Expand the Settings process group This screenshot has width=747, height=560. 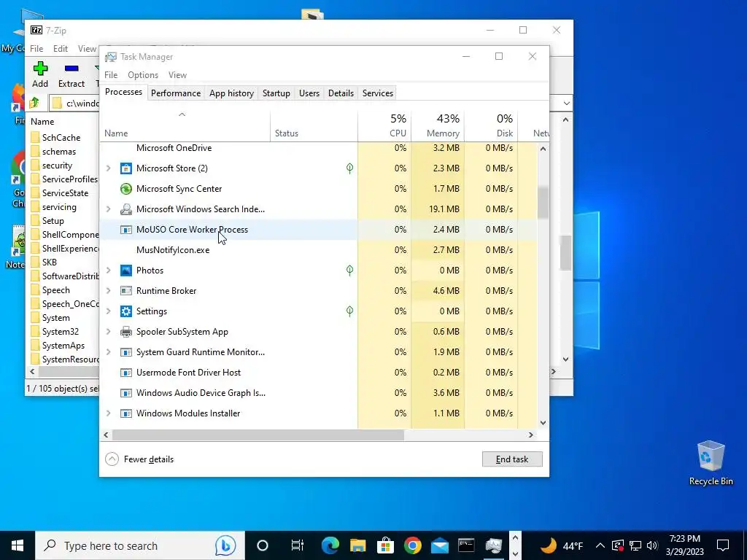pyautogui.click(x=109, y=311)
